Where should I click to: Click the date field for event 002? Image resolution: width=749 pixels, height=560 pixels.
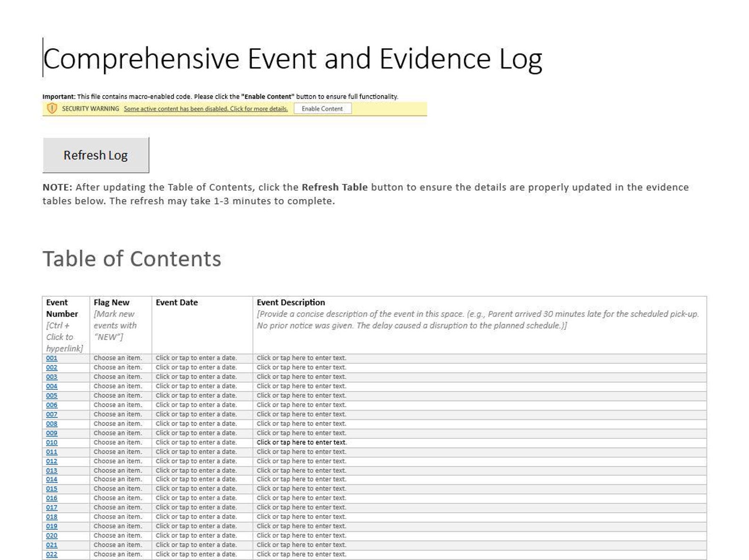(x=196, y=368)
